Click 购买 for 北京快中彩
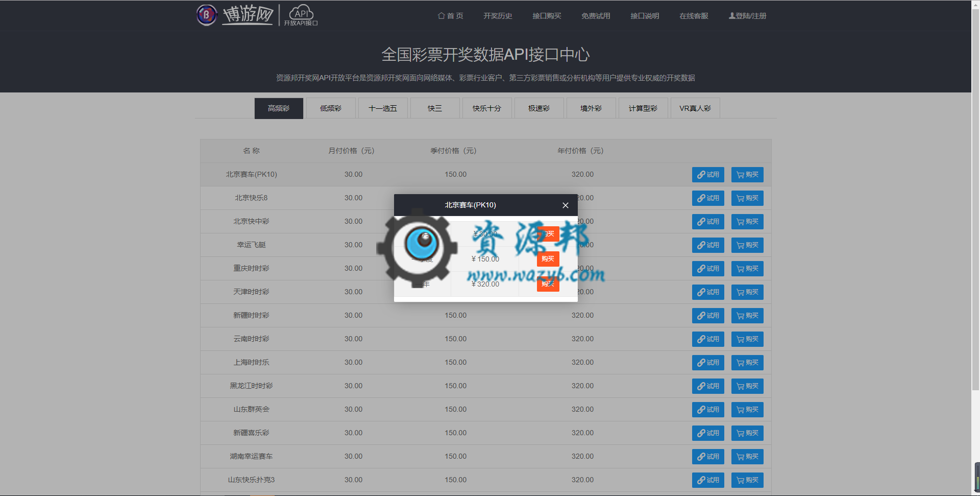980x496 pixels. click(747, 222)
